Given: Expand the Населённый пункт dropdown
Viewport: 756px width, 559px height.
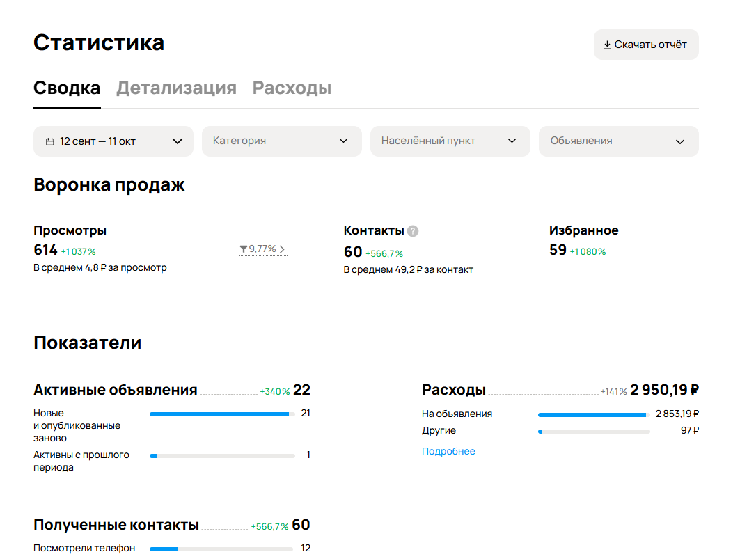Looking at the screenshot, I should click(450, 141).
